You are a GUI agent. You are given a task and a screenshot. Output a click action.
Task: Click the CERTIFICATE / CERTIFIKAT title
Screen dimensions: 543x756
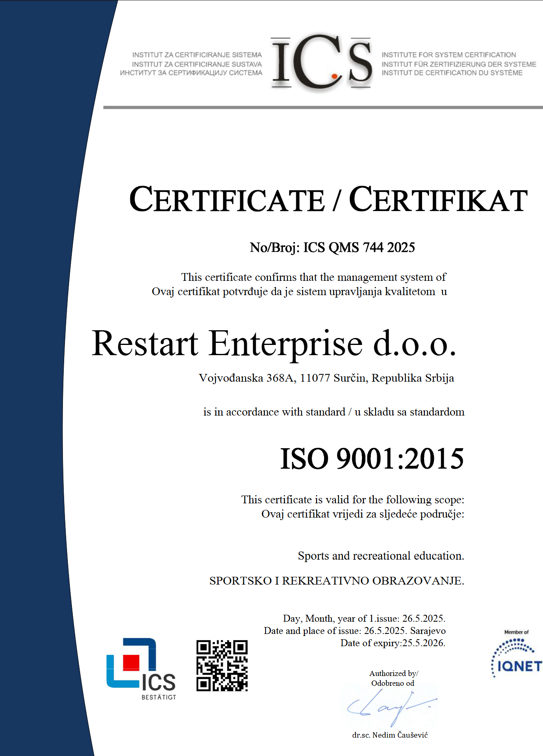tap(328, 200)
